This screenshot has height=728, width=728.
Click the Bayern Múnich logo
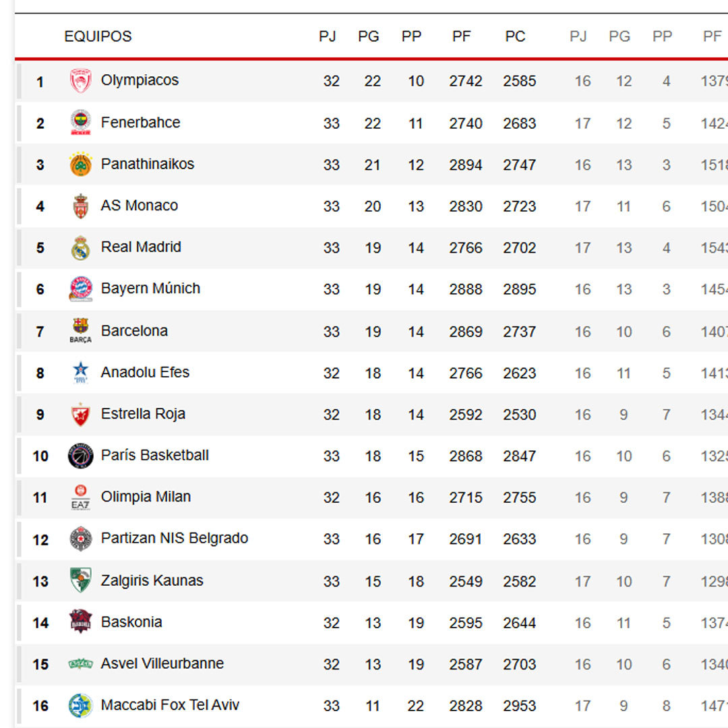(x=81, y=289)
